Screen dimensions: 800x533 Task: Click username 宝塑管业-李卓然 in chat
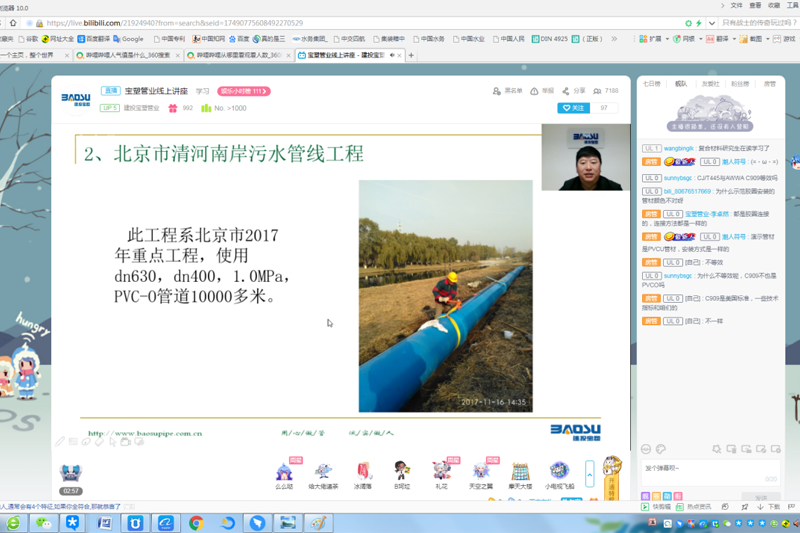pyautogui.click(x=707, y=214)
